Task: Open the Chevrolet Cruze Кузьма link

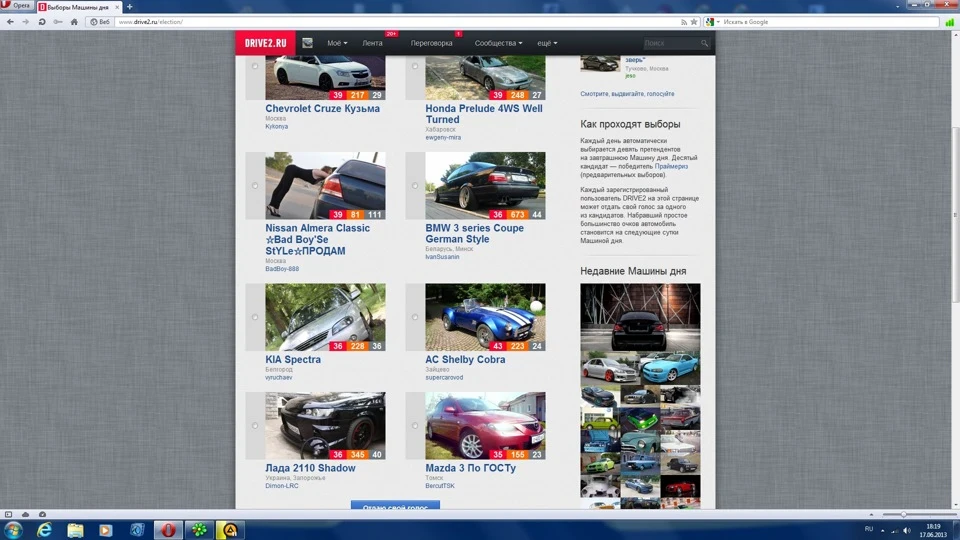Action: point(322,108)
